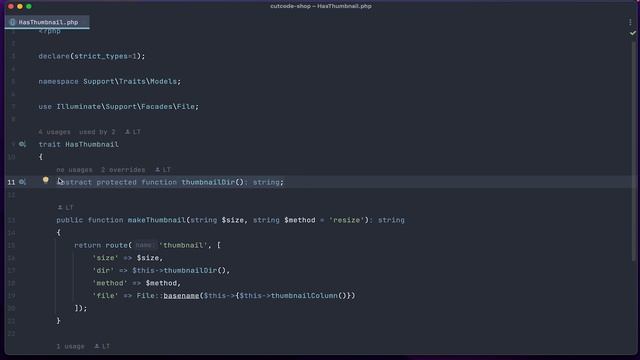Click the abstract keyword on line 11
Screen dimensions: 640x360
tap(74, 182)
